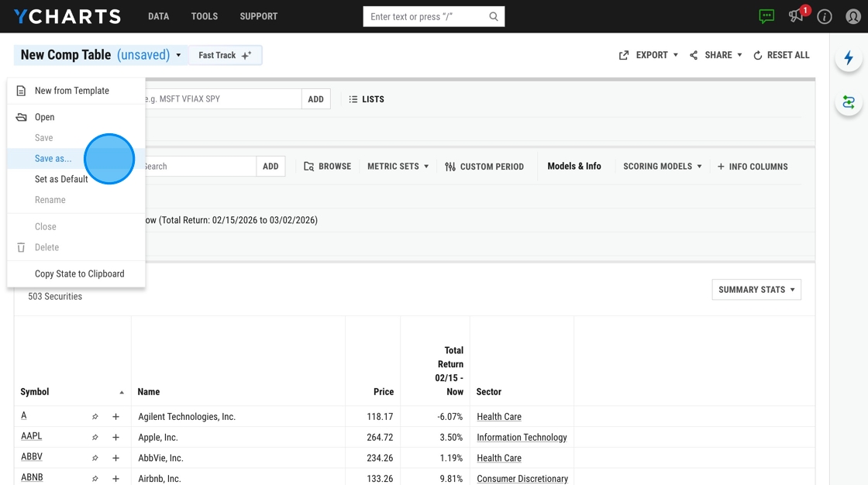Screen dimensions: 868x485
Task: Open the Metric Sets dropdown
Action: click(398, 166)
